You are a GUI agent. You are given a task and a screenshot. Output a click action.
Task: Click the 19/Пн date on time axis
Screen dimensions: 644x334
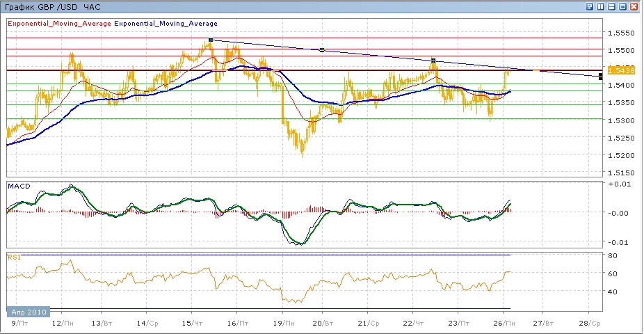click(x=280, y=324)
